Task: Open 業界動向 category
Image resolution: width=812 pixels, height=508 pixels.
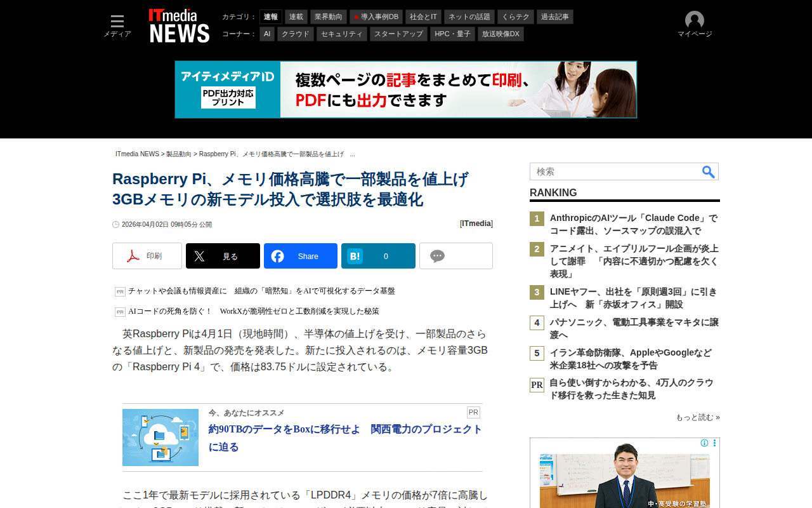Action: [x=329, y=17]
